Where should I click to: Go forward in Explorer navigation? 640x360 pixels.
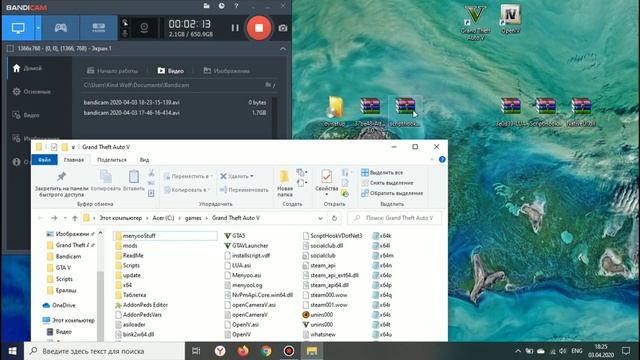coord(54,218)
